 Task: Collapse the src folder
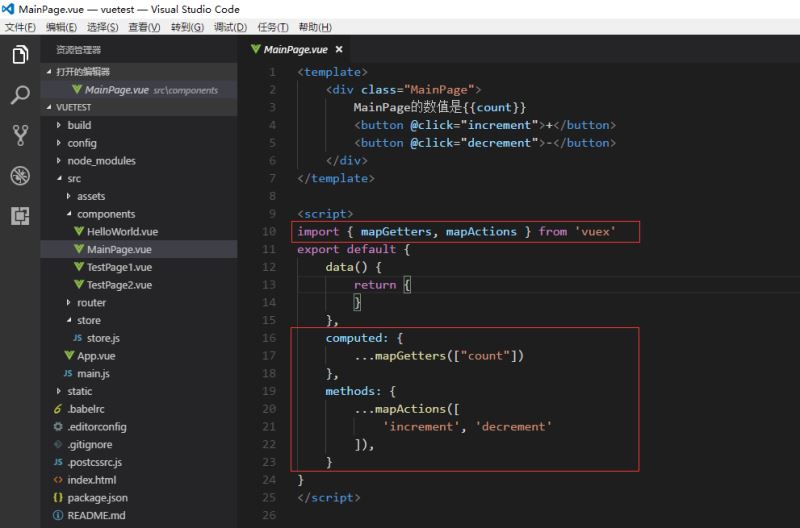tap(59, 178)
